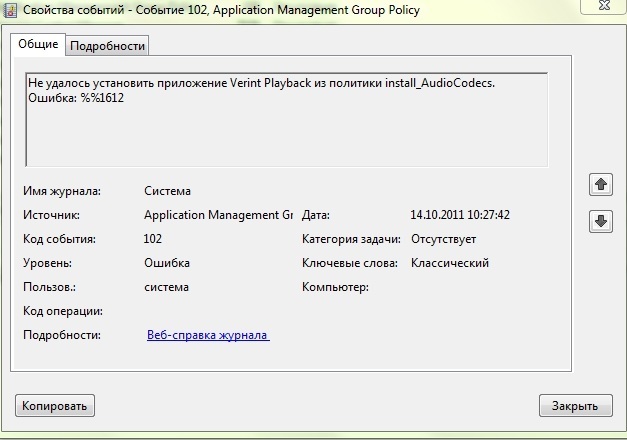Click the event ID value 102
The width and height of the screenshot is (627, 440).
[153, 239]
